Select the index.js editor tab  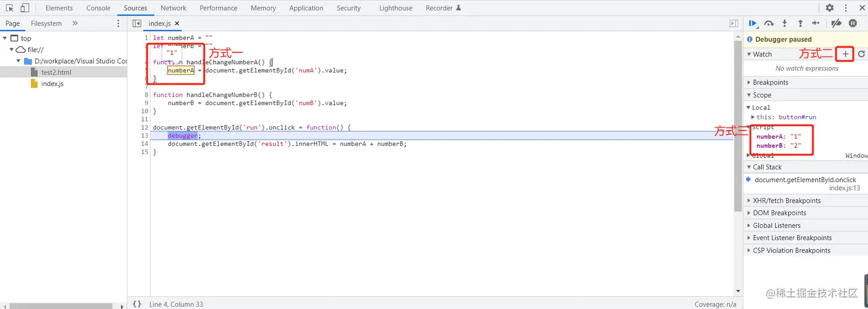pos(160,24)
